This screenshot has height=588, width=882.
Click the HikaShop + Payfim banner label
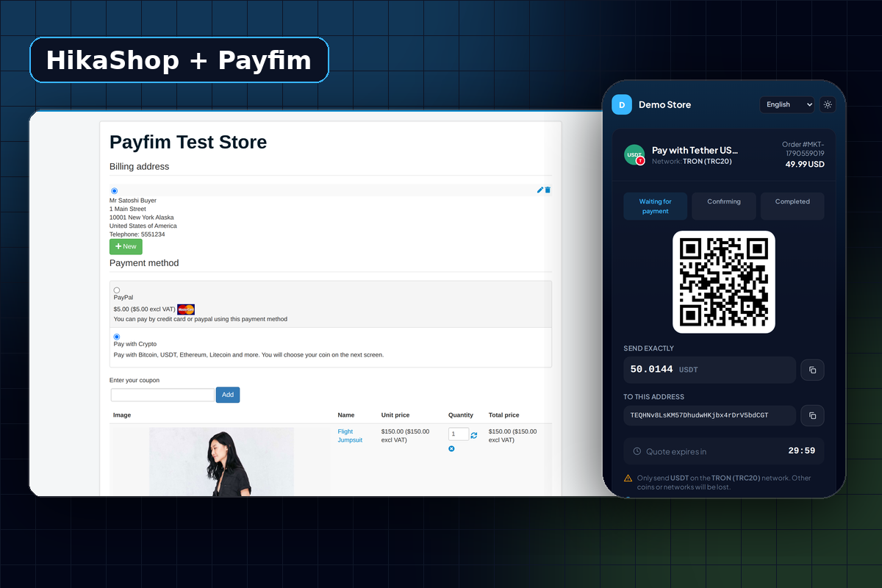(179, 60)
